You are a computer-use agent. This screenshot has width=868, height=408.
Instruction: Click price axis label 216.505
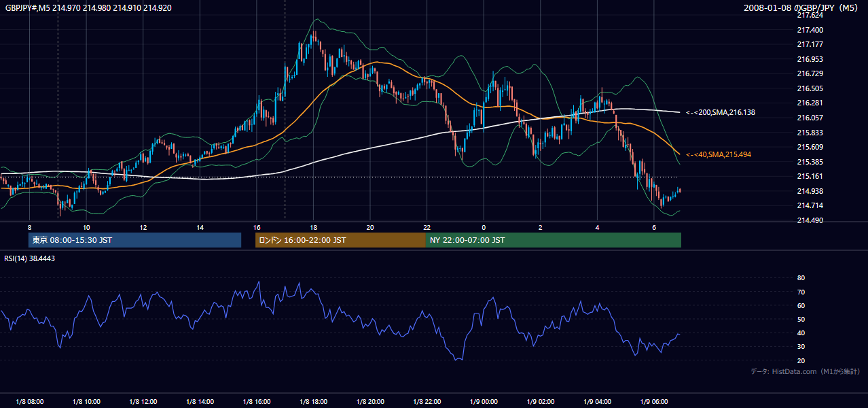810,88
